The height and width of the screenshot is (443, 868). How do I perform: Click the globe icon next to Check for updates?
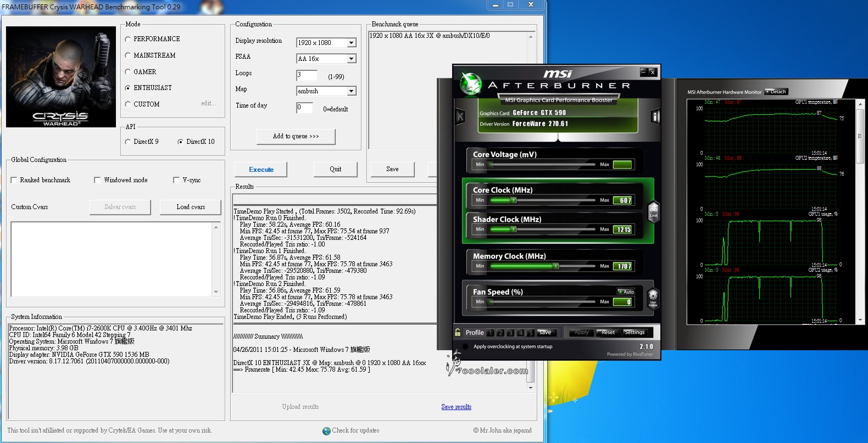[x=326, y=431]
